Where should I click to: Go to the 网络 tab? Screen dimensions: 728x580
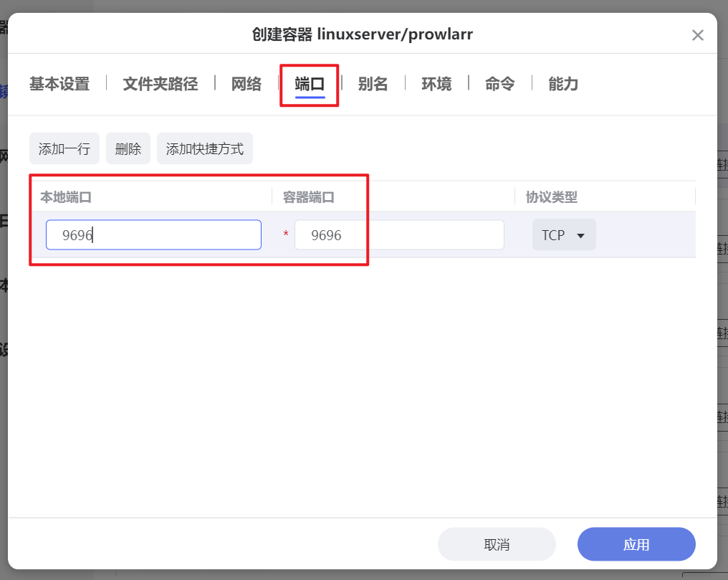246,84
